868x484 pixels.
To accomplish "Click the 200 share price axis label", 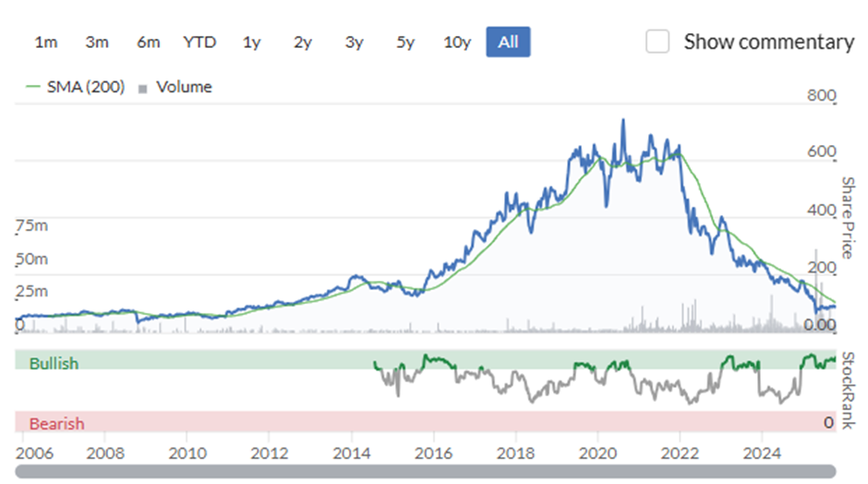I will point(822,267).
